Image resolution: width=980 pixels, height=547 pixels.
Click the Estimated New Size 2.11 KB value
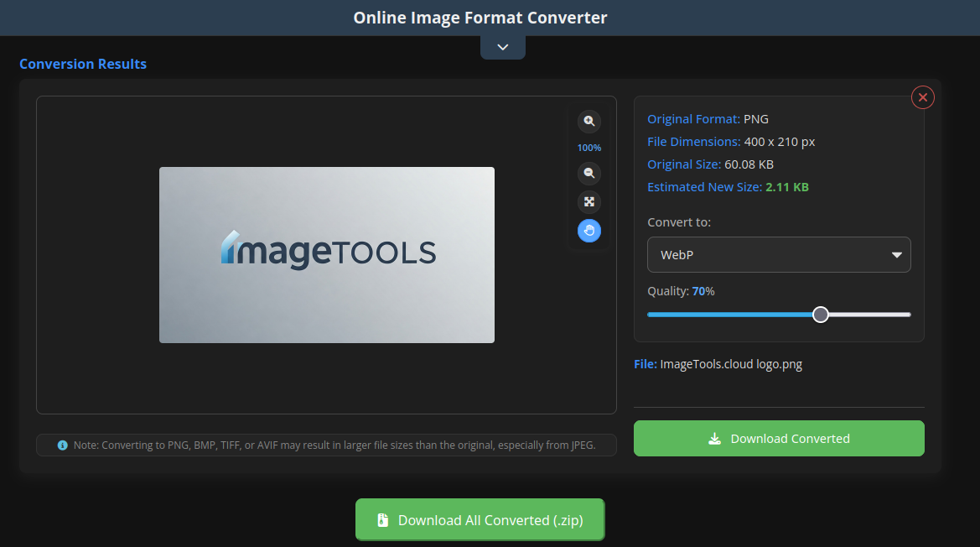(787, 187)
